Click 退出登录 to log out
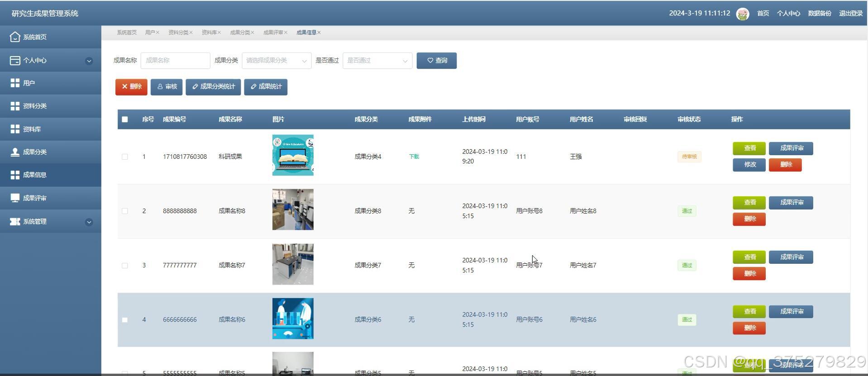This screenshot has height=376, width=868. 851,14
